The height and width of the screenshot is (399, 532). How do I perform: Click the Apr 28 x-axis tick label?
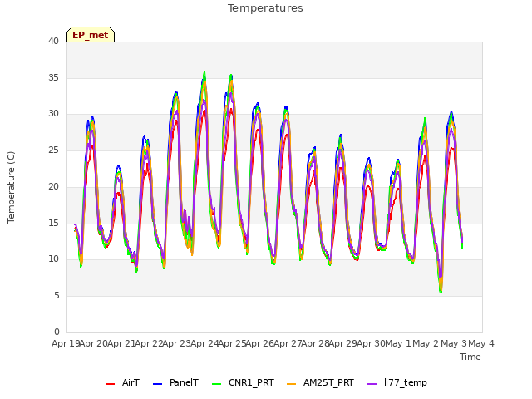pyautogui.click(x=316, y=343)
